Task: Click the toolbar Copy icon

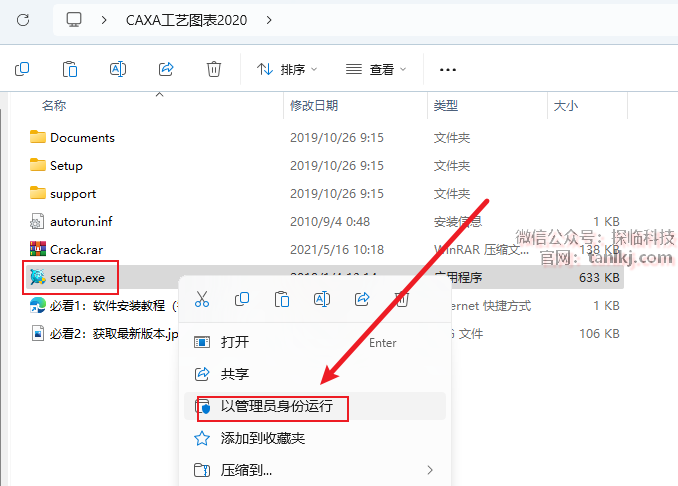Action: [x=22, y=69]
